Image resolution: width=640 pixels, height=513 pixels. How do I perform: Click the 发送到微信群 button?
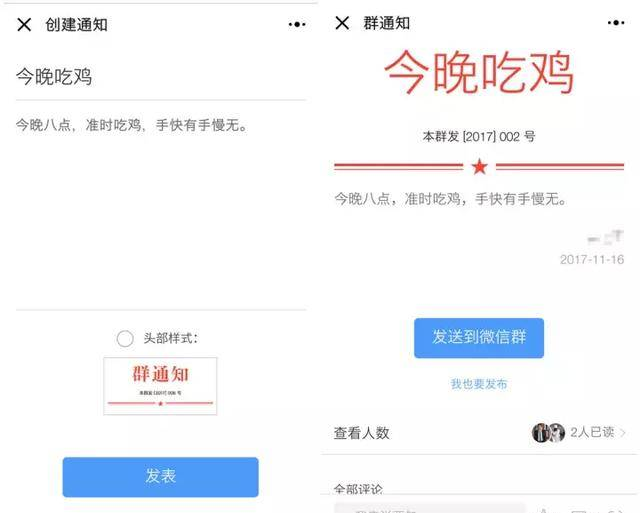point(479,338)
